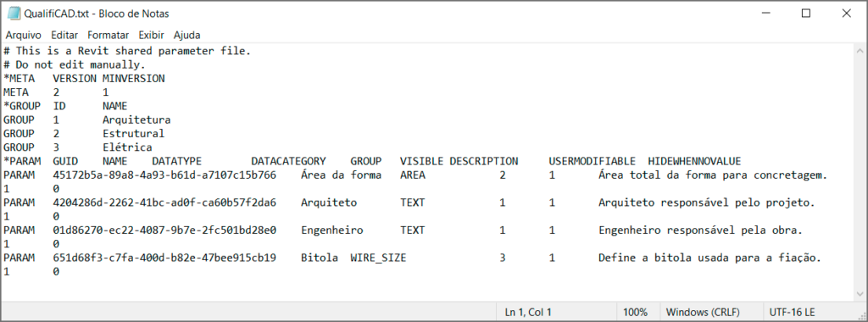Click the parameter name 'Engenheiro'
868x322 pixels.
point(331,230)
